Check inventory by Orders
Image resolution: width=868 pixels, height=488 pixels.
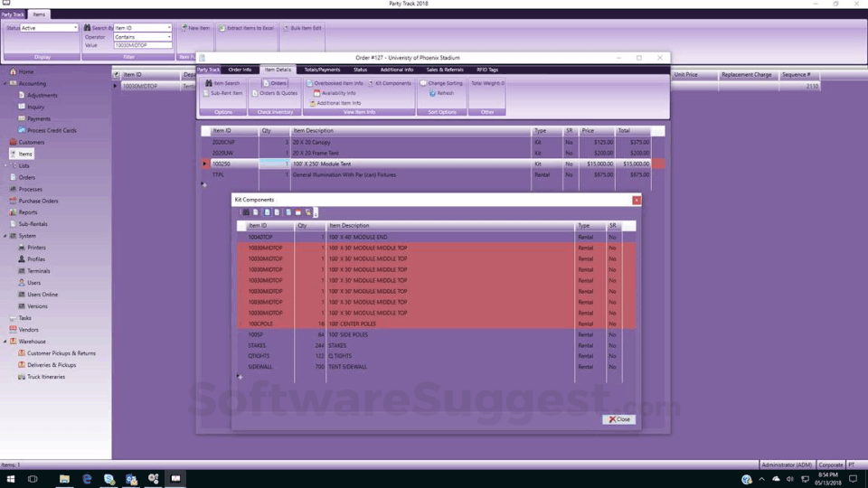275,83
